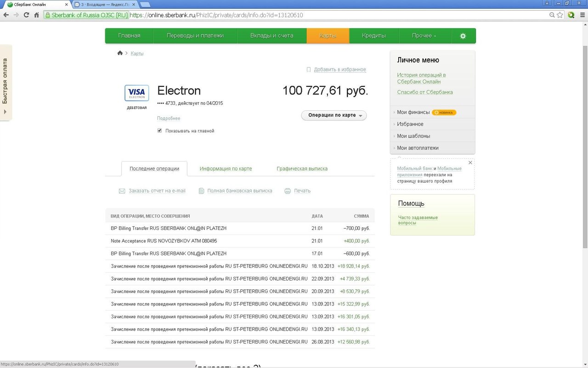Expand the Быстрая оплата side panel

pyautogui.click(x=6, y=83)
